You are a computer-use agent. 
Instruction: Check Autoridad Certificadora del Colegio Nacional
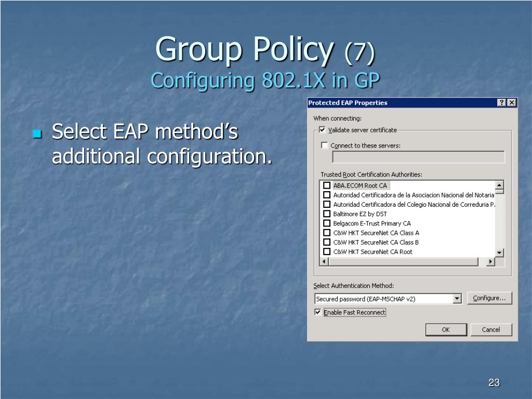click(327, 204)
